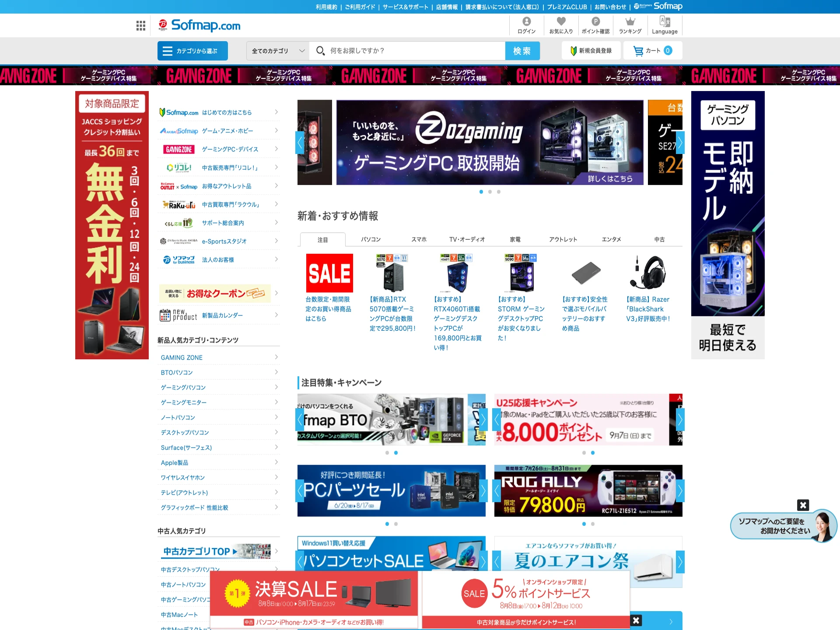840x630 pixels.
Task: Open 決算SALE bottom banner
Action: tap(314, 599)
